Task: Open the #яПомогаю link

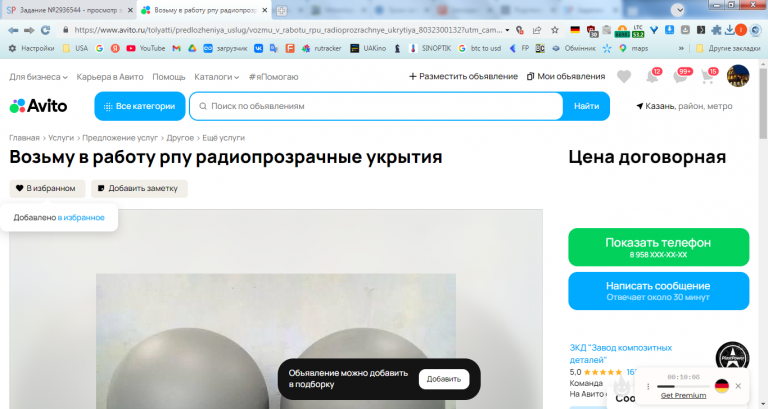Action: 273,77
